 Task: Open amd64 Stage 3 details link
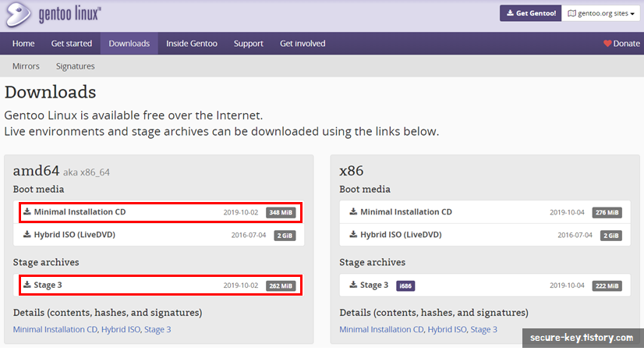tap(157, 330)
